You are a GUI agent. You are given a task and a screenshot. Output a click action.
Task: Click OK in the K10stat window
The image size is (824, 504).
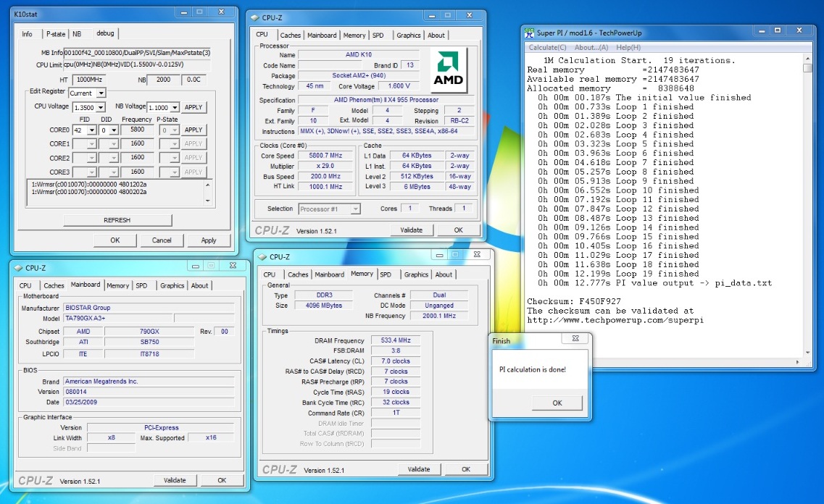pos(115,240)
